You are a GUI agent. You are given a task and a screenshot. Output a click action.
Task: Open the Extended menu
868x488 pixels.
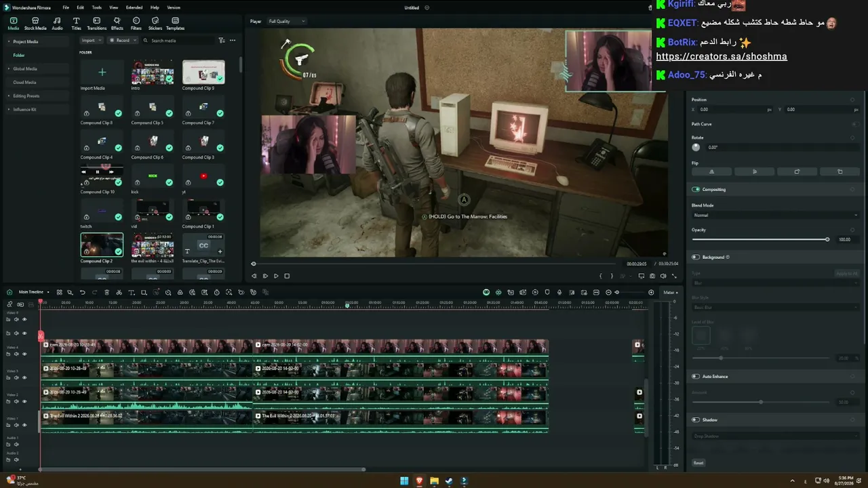click(134, 7)
